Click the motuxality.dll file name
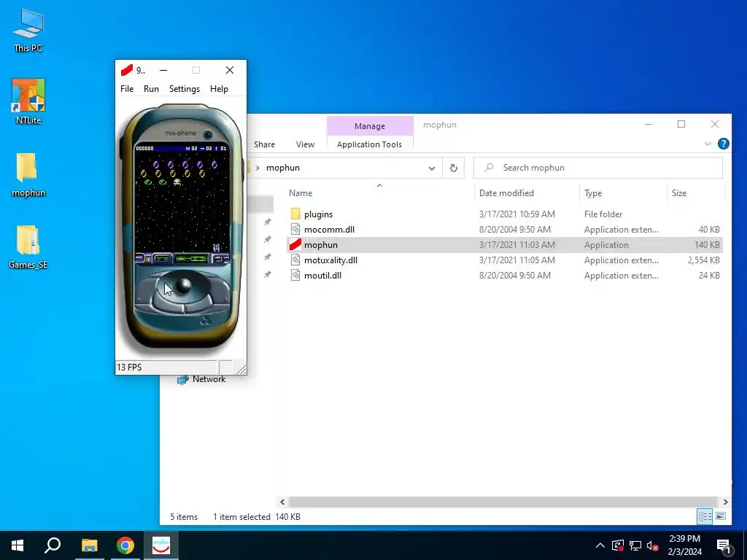 pos(330,260)
